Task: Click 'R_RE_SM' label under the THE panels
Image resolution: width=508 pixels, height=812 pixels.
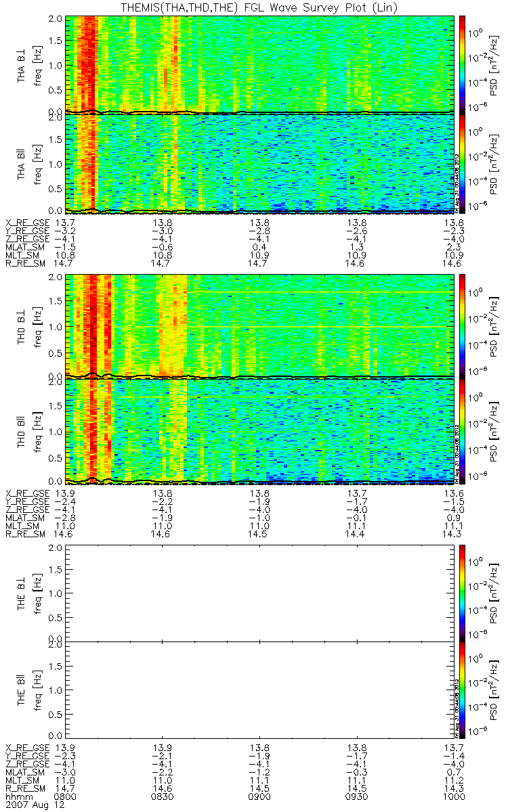Action: click(x=25, y=788)
